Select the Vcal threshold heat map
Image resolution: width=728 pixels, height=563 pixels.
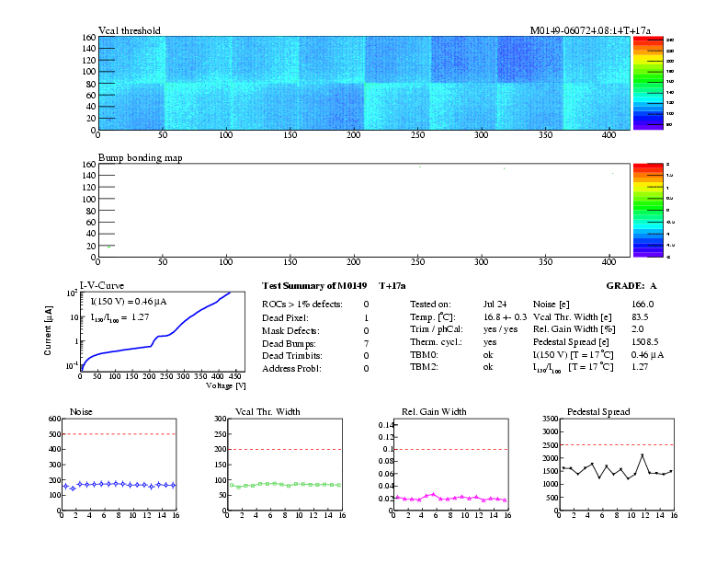pyautogui.click(x=363, y=83)
